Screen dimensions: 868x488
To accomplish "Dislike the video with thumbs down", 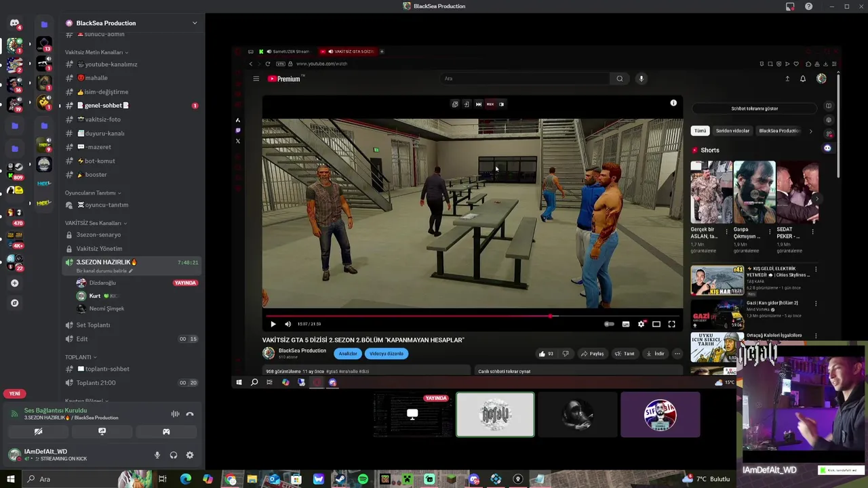I will [x=566, y=353].
